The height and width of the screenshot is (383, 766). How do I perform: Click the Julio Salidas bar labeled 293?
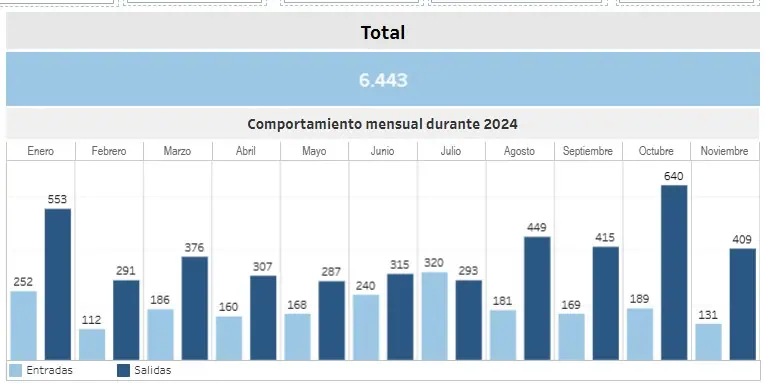pos(468,320)
